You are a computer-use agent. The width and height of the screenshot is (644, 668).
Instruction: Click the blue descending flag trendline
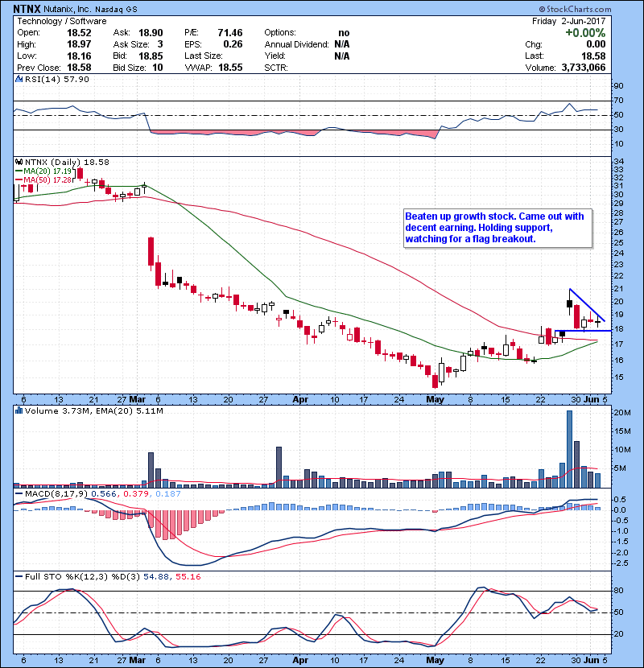(x=588, y=305)
